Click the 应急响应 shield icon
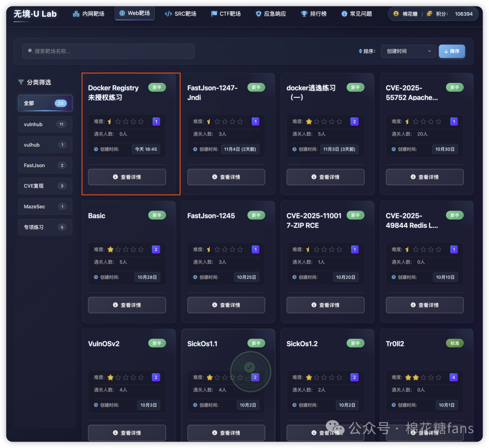The width and height of the screenshot is (489, 448). tap(259, 14)
